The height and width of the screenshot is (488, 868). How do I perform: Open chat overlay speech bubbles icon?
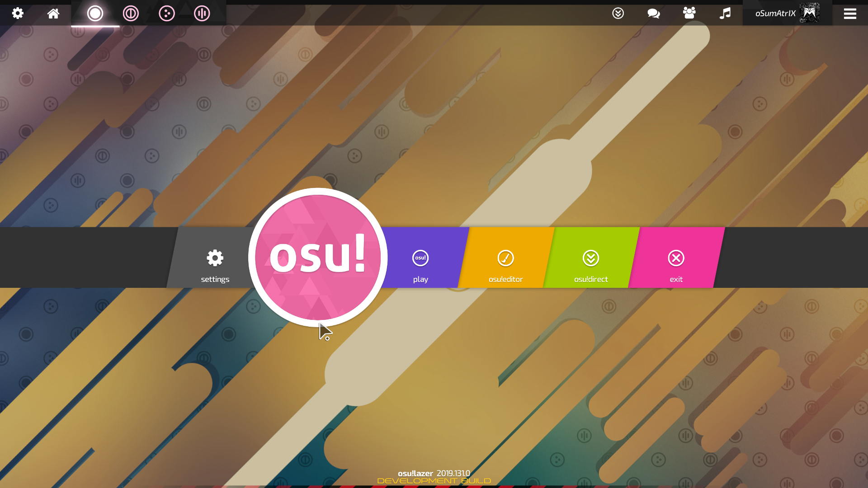(x=654, y=13)
